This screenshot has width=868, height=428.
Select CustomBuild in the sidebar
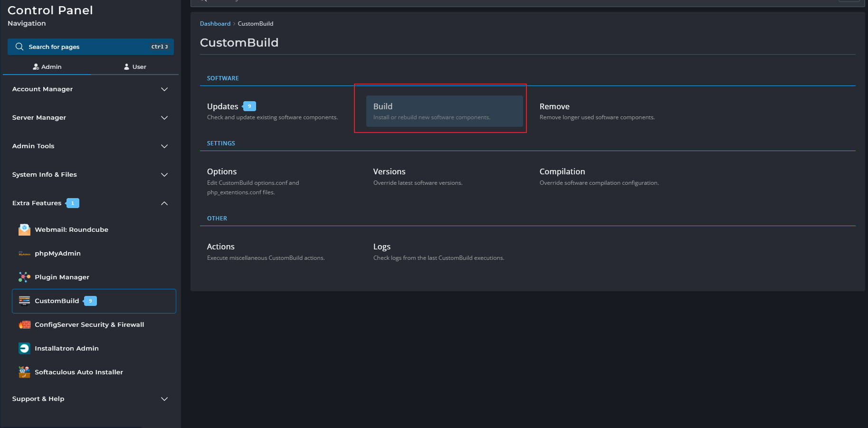tap(94, 301)
